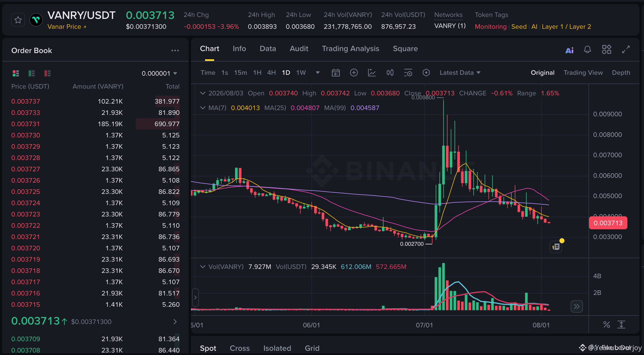Open the chart news notification icon
This screenshot has width=644, height=355.
click(556, 247)
